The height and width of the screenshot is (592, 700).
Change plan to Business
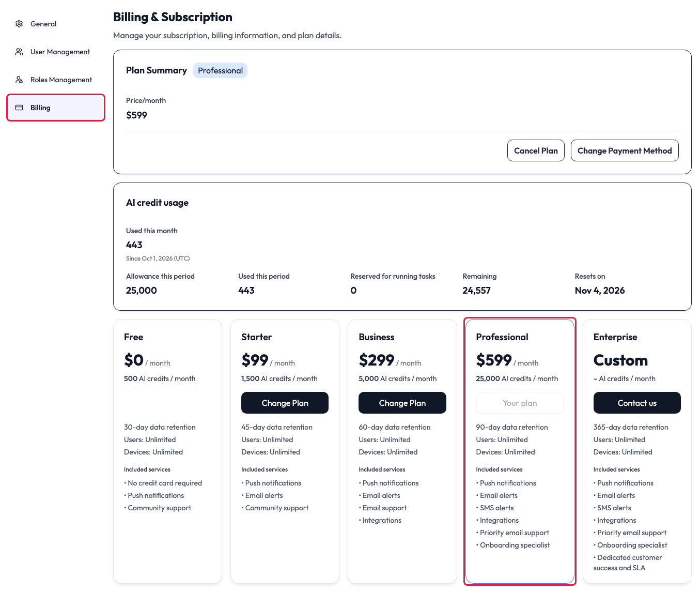pyautogui.click(x=402, y=403)
